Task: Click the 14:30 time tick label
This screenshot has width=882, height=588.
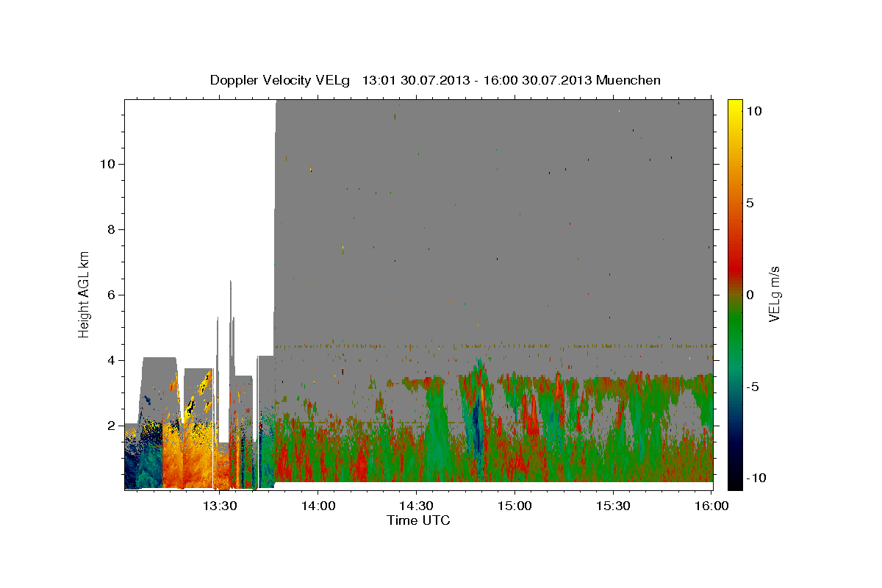Action: click(x=416, y=506)
